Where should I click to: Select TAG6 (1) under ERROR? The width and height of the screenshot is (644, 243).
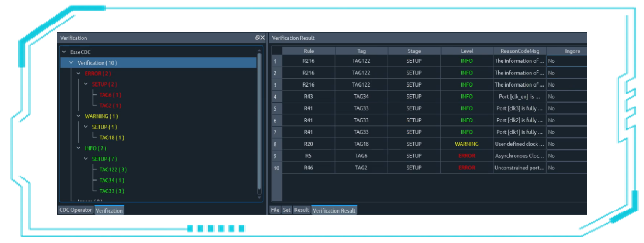click(x=110, y=95)
